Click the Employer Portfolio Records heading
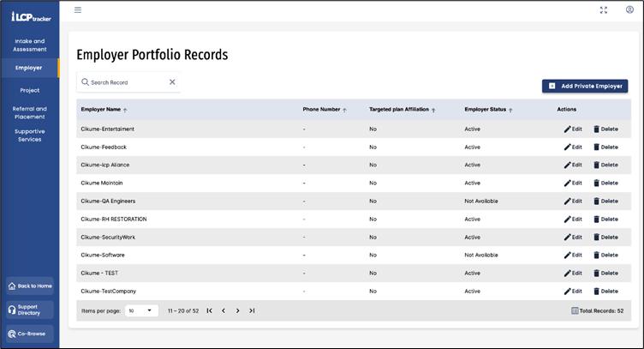Image resolution: width=644 pixels, height=349 pixels. pos(152,55)
